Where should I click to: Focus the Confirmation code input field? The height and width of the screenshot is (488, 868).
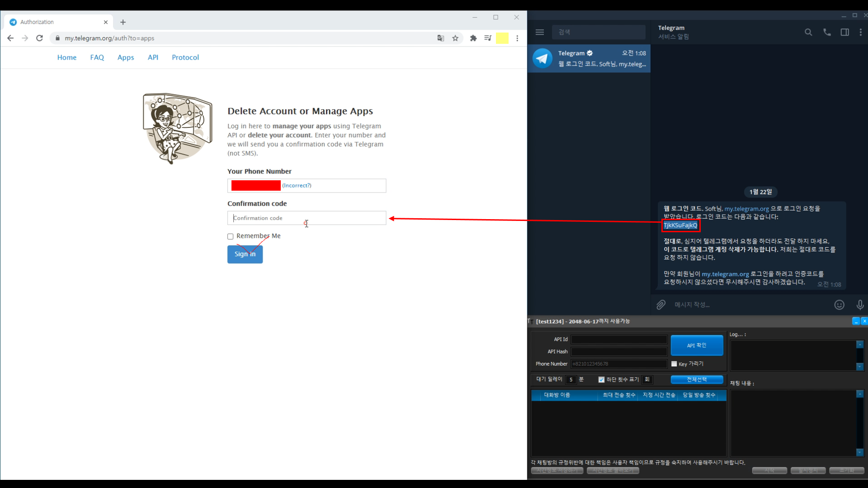click(307, 218)
